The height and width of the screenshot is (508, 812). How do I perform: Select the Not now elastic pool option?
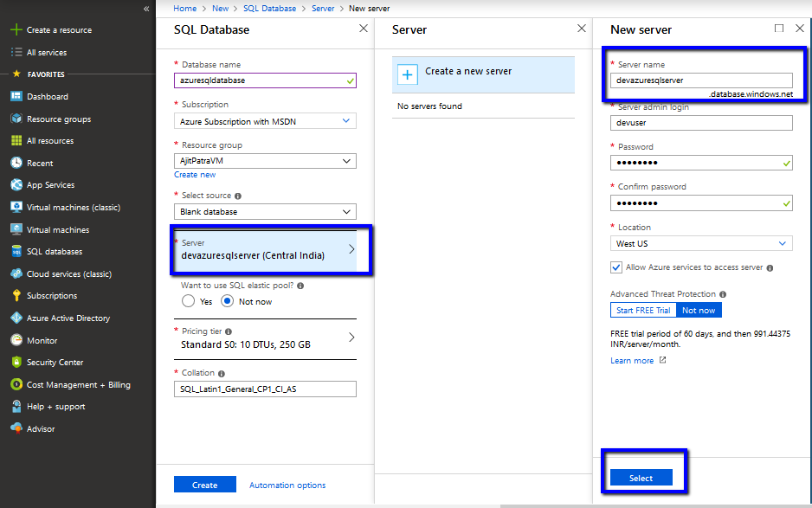point(228,301)
